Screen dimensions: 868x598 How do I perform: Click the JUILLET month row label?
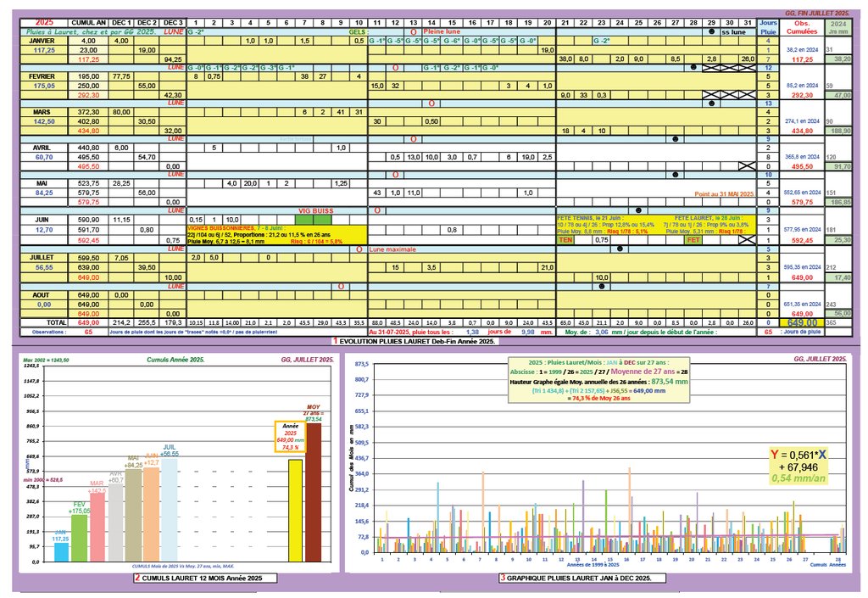(42, 258)
